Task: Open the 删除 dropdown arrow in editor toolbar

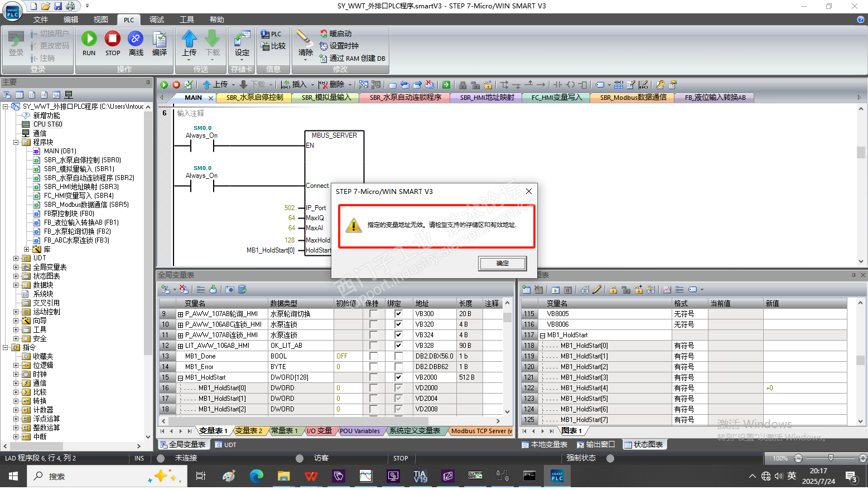Action: pos(350,85)
